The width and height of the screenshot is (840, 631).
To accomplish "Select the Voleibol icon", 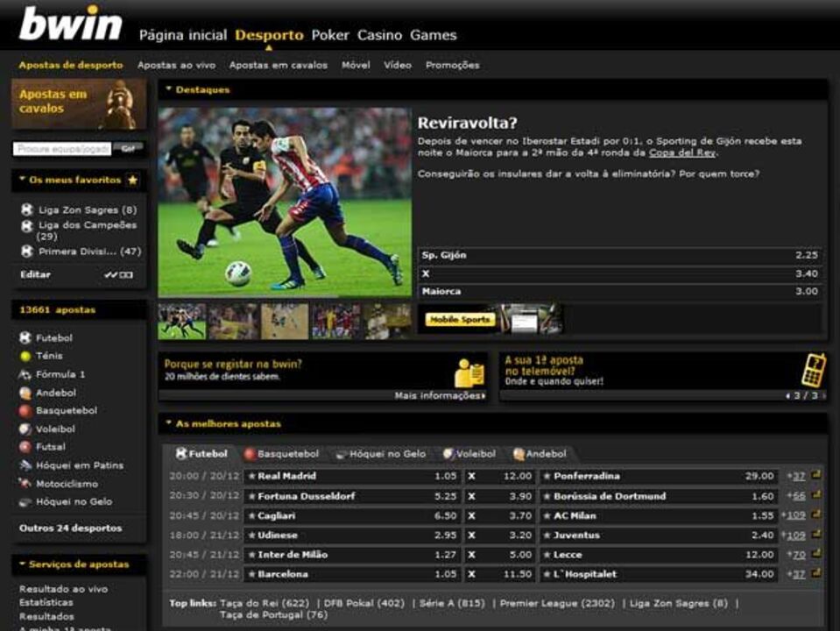I will (26, 429).
